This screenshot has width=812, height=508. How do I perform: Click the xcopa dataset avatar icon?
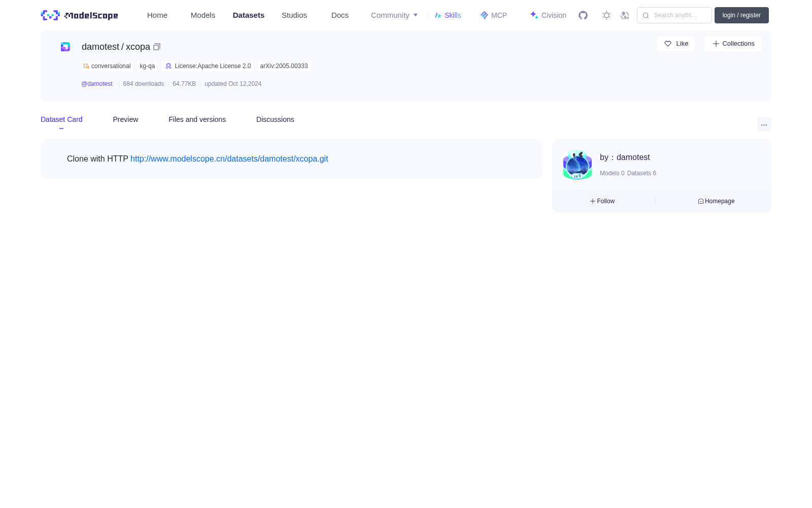pos(65,47)
